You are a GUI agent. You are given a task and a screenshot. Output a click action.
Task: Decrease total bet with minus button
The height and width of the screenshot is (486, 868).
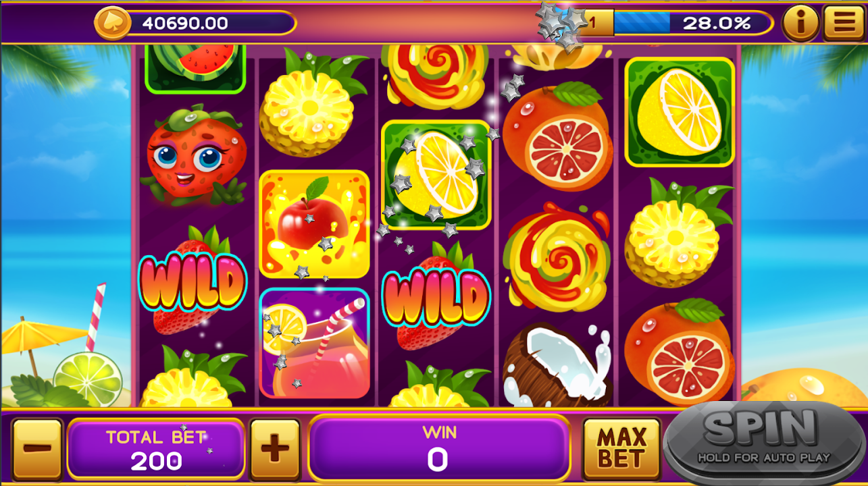coord(38,448)
